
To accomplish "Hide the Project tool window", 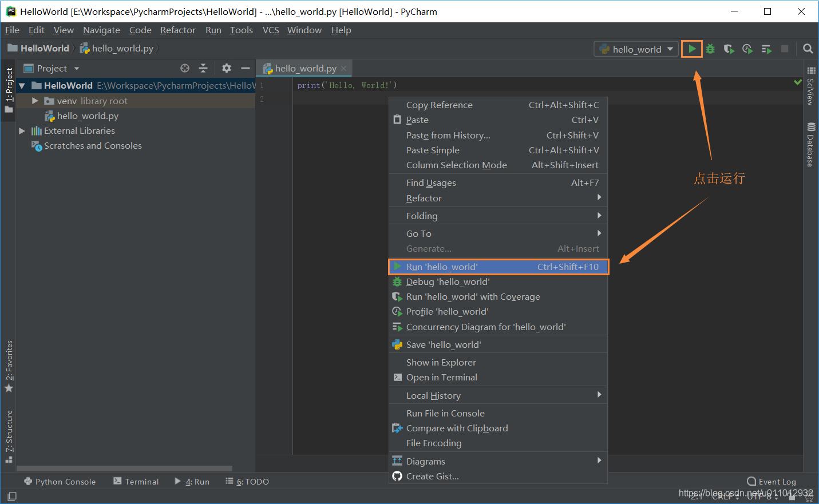I will [246, 68].
